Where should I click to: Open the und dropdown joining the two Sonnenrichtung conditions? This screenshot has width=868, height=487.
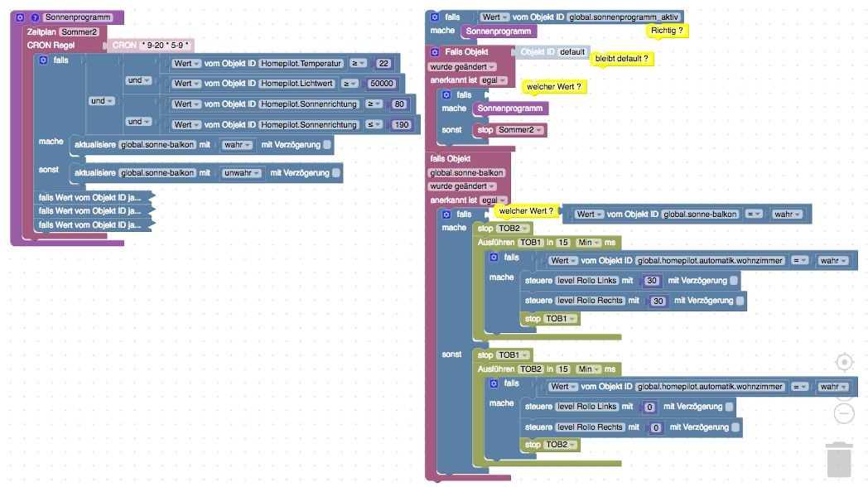click(x=138, y=122)
